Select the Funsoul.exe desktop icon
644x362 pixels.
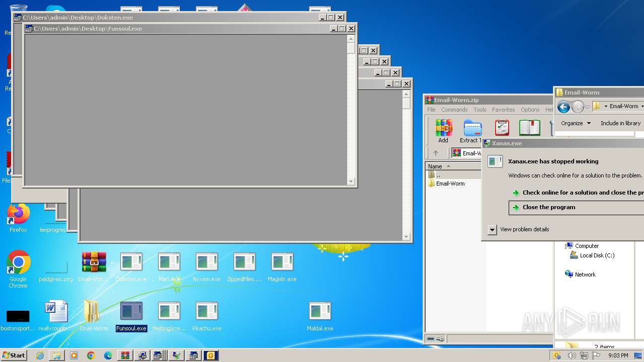pyautogui.click(x=131, y=316)
